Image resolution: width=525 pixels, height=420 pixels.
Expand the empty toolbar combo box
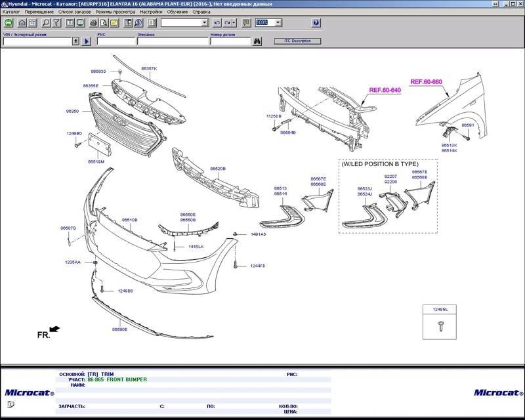click(205, 23)
